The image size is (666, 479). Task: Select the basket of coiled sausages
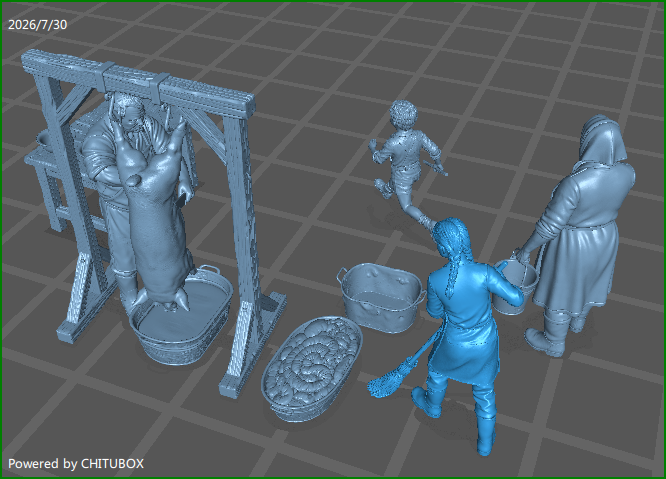point(312,369)
